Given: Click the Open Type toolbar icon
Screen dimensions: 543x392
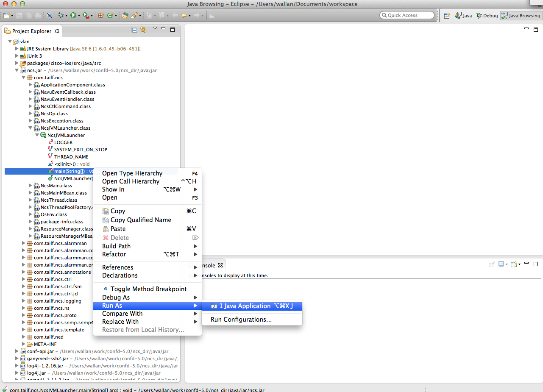Looking at the screenshot, I should pyautogui.click(x=125, y=15).
